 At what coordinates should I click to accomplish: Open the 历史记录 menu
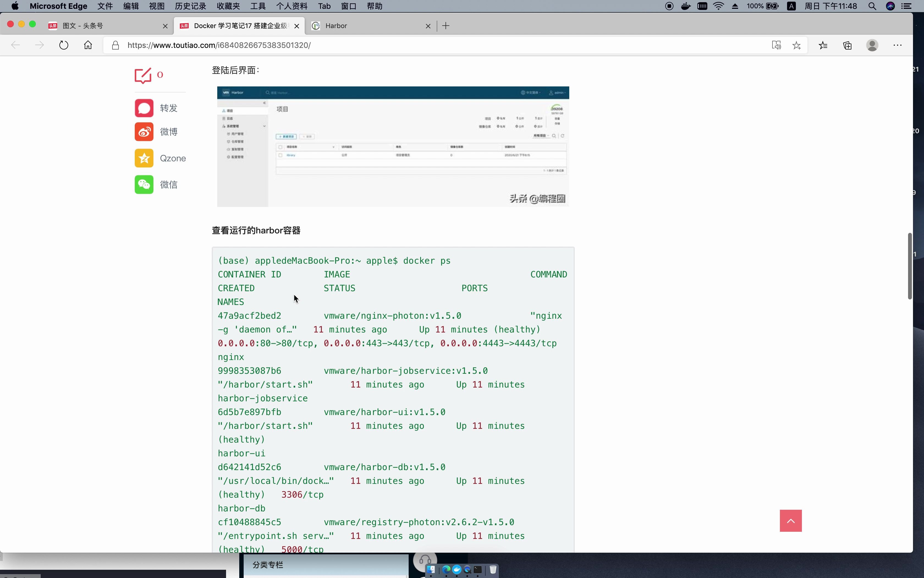191,6
